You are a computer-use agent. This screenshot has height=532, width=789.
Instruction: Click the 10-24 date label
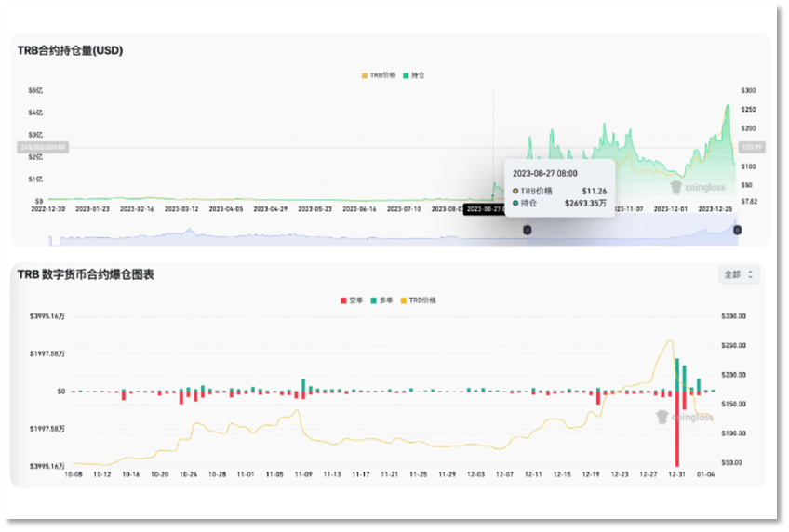pyautogui.click(x=188, y=474)
